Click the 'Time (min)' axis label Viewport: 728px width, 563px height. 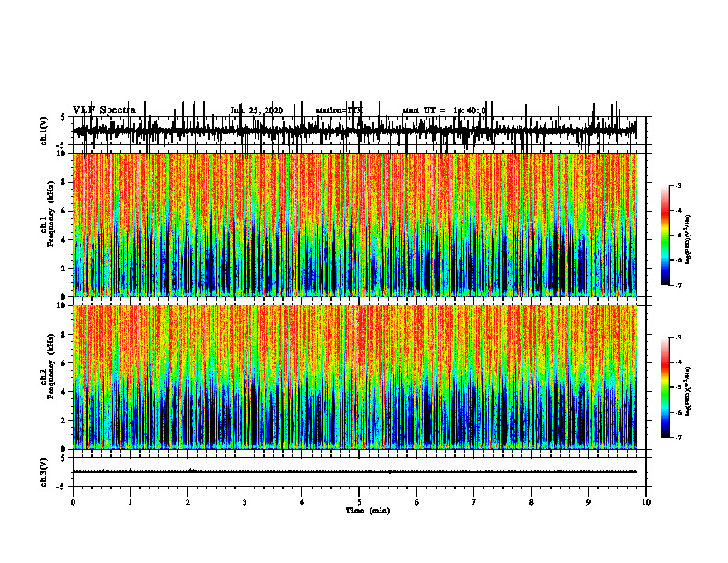coord(368,511)
